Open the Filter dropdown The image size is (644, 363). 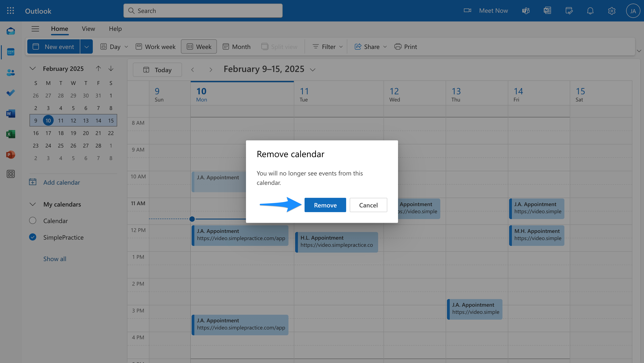(328, 47)
